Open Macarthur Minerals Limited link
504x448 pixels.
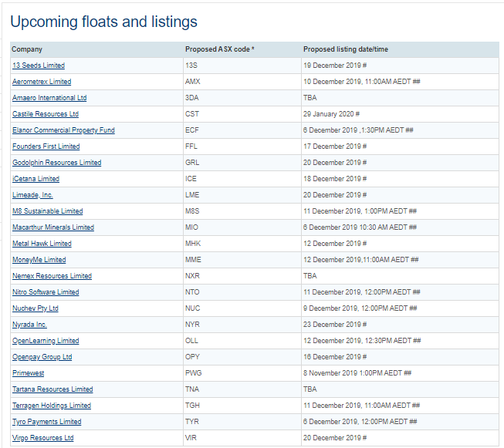53,227
